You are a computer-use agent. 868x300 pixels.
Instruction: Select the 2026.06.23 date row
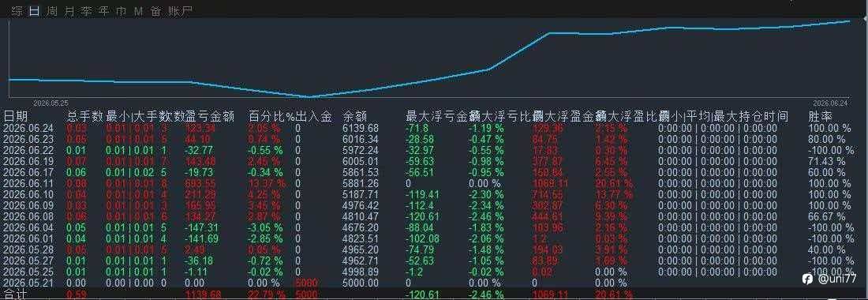[x=28, y=139]
